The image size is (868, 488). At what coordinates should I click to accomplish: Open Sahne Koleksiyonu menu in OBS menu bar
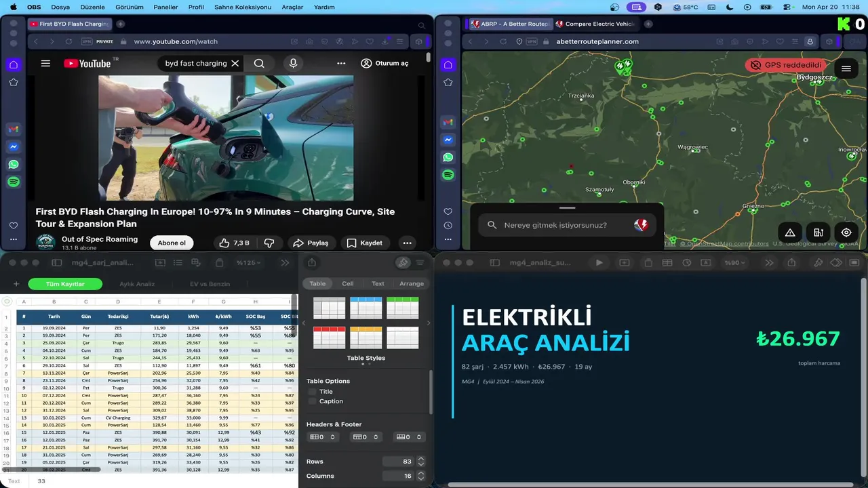point(243,7)
